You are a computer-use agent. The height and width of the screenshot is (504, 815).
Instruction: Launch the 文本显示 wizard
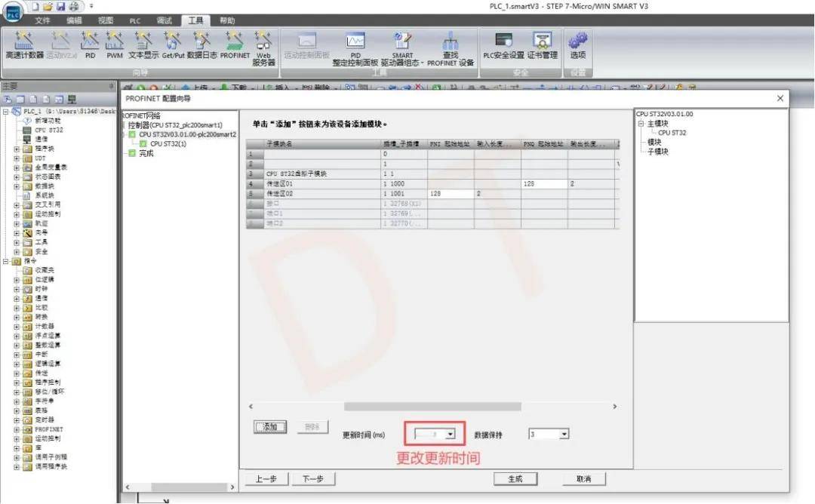coord(143,45)
